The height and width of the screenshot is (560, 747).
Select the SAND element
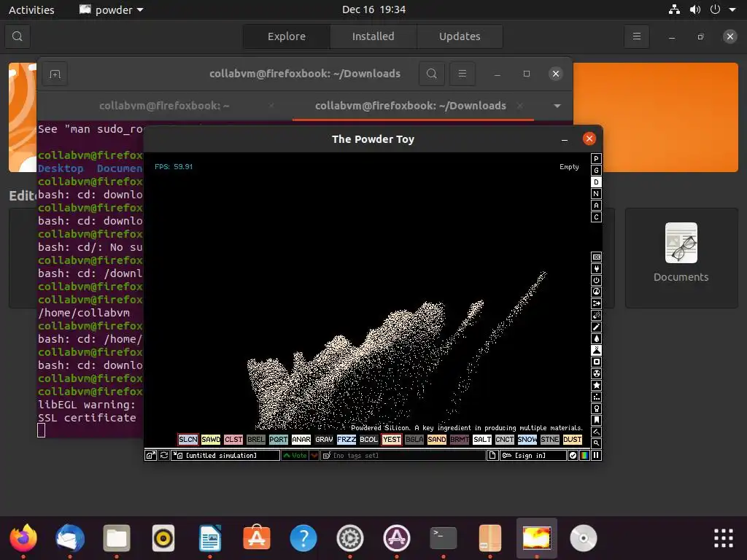click(x=437, y=440)
